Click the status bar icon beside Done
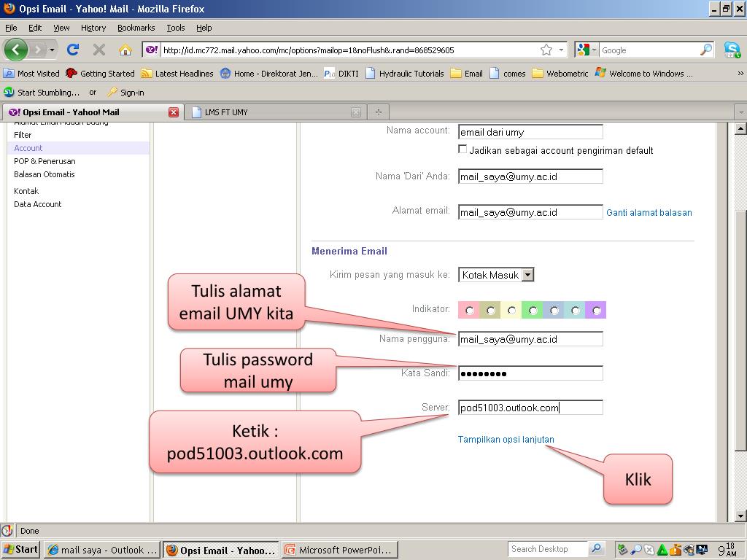 click(7, 531)
